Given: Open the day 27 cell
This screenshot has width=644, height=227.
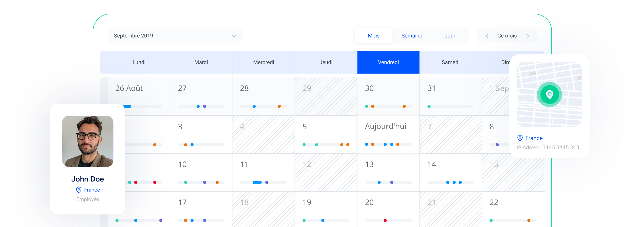Looking at the screenshot, I should [201, 96].
